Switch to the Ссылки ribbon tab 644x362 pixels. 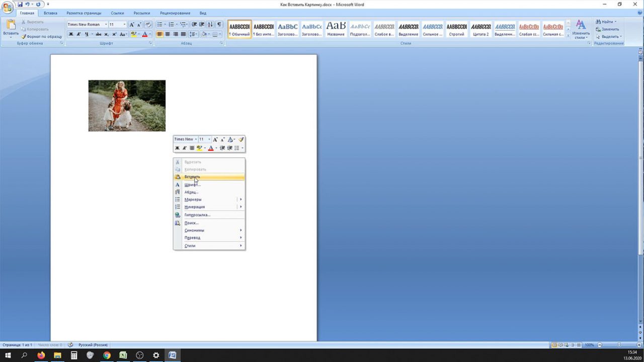tap(117, 13)
